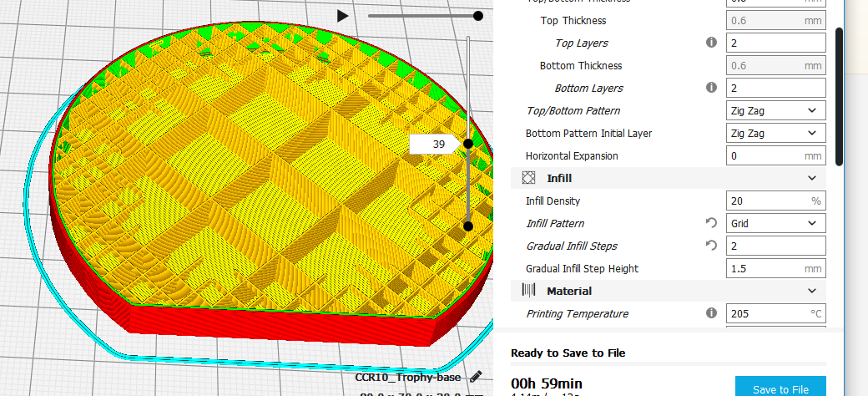Click the pencil icon to rename CCR10_Trophy-base

[x=476, y=377]
